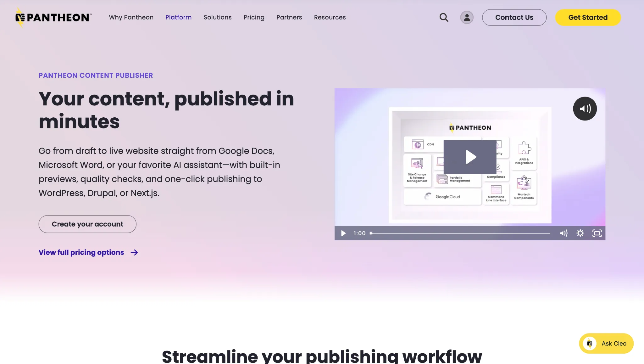Click the 'Streamline your publishing workflow' heading
Screen dimensions: 644x364
click(x=322, y=356)
